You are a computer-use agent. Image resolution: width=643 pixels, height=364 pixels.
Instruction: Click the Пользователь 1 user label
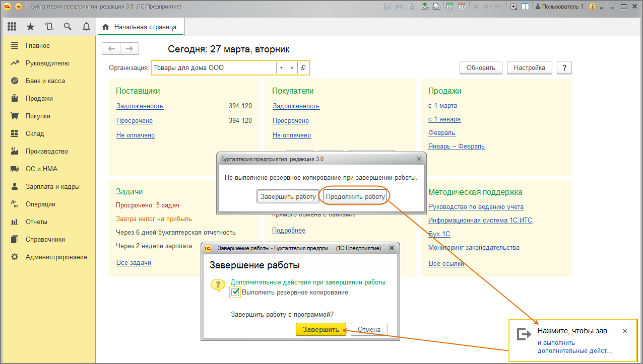[559, 7]
